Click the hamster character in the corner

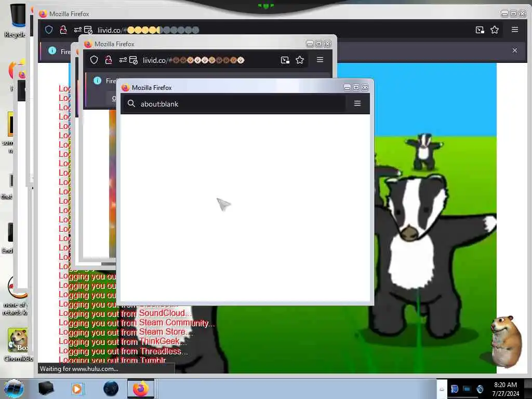(507, 341)
